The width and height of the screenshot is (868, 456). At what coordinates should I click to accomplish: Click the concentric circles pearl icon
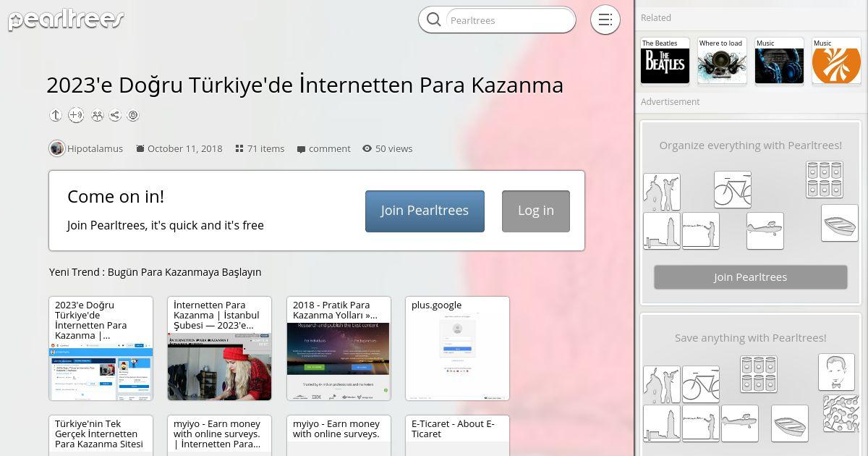[x=133, y=115]
